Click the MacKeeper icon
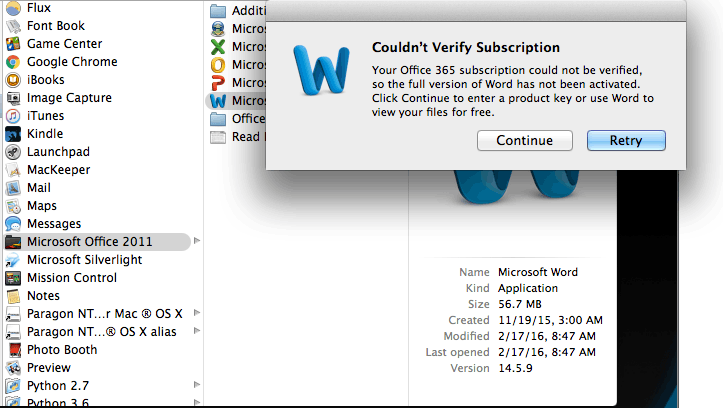 pos(13,170)
